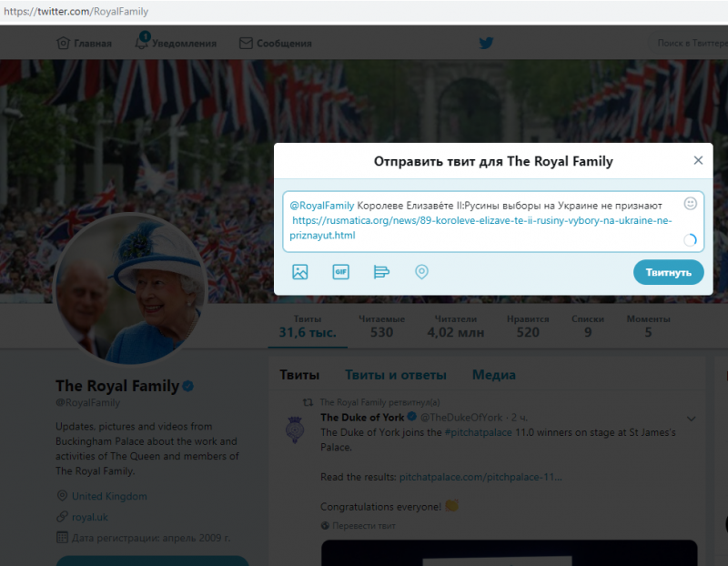Add a photo with the image icon
Screen dimensions: 728x566
tap(300, 271)
